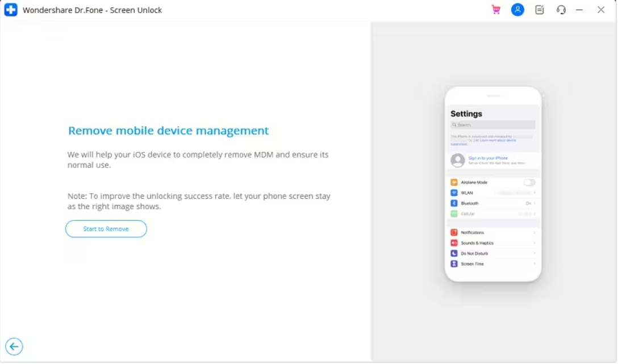618x364 pixels.
Task: Minimize the Dr.Fone window
Action: [579, 10]
